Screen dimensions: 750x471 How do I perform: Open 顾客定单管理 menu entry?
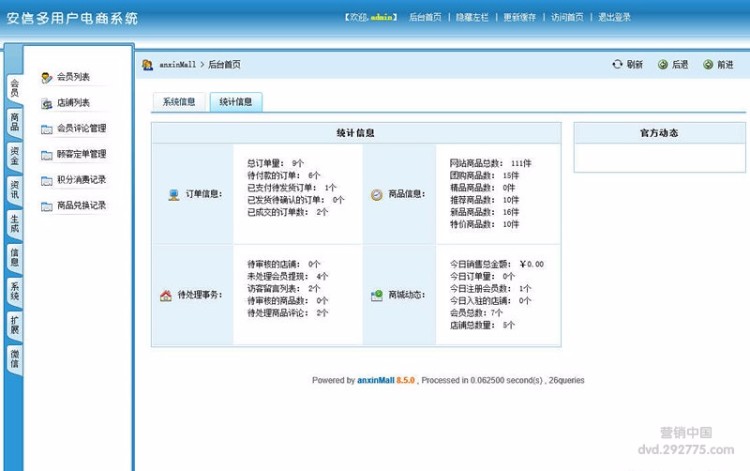click(81, 154)
